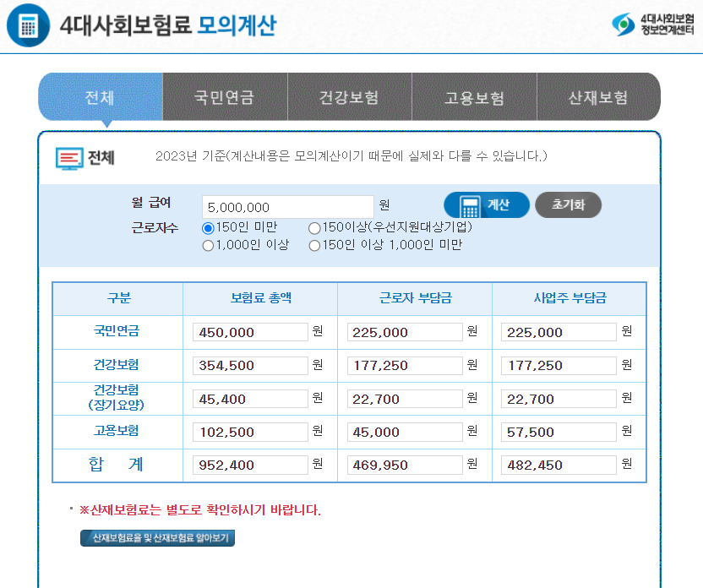Click 국민연금 근로자 부담금 field in table
This screenshot has height=588, width=703.
pyautogui.click(x=405, y=332)
